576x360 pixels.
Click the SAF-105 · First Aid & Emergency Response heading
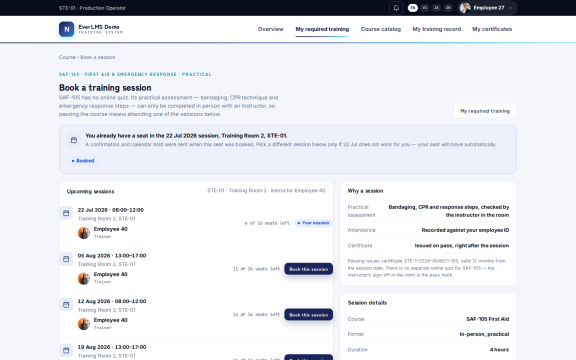coord(135,74)
